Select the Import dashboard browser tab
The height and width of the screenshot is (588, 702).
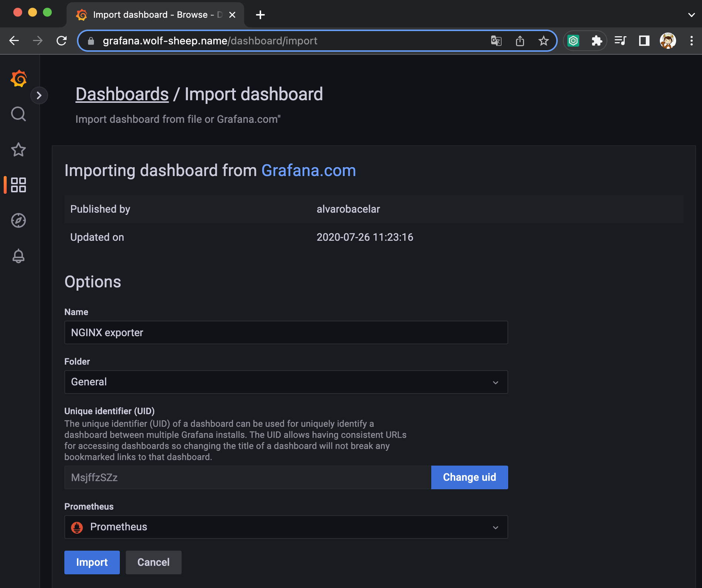tap(155, 15)
